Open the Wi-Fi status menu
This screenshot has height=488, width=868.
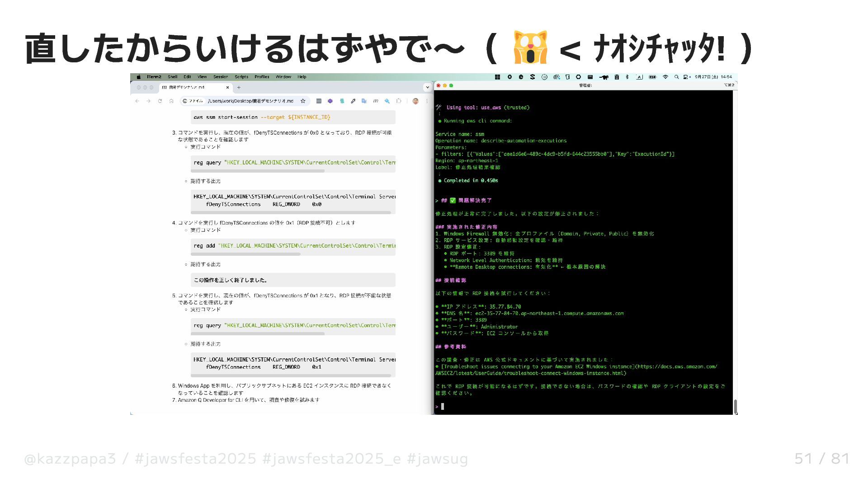665,77
